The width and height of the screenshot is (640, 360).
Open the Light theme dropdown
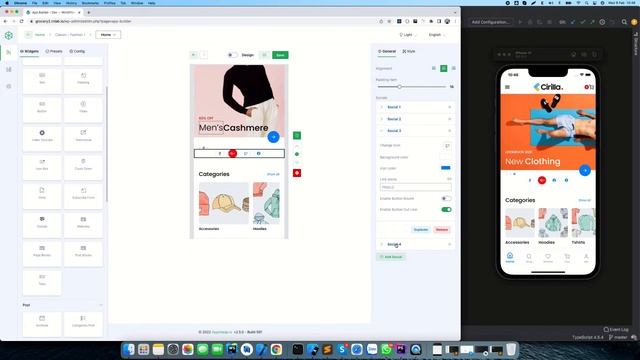point(407,35)
